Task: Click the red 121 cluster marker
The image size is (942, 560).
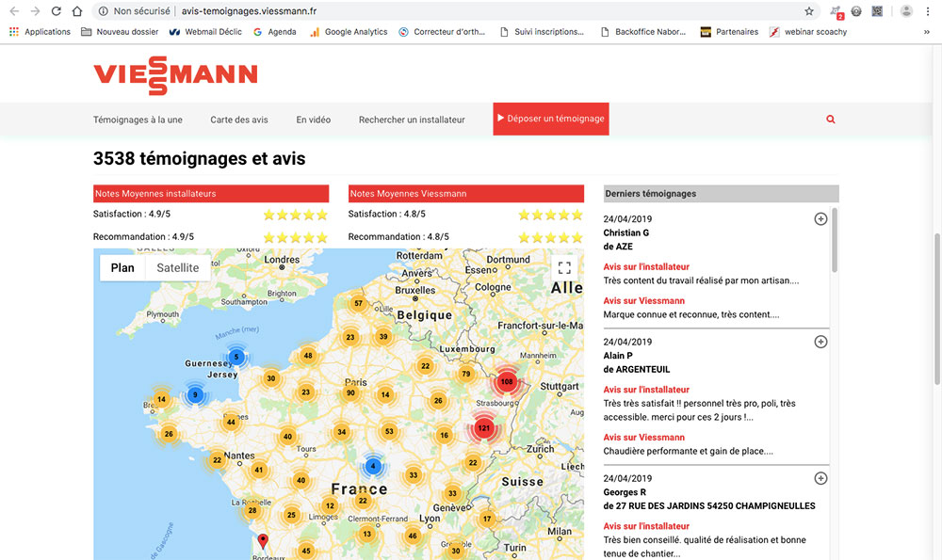Action: click(x=484, y=428)
